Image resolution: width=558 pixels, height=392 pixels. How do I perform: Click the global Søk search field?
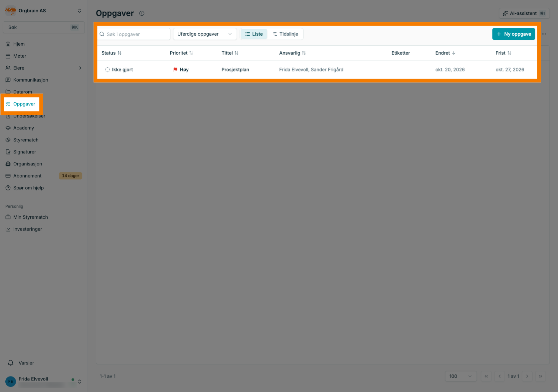[x=44, y=27]
